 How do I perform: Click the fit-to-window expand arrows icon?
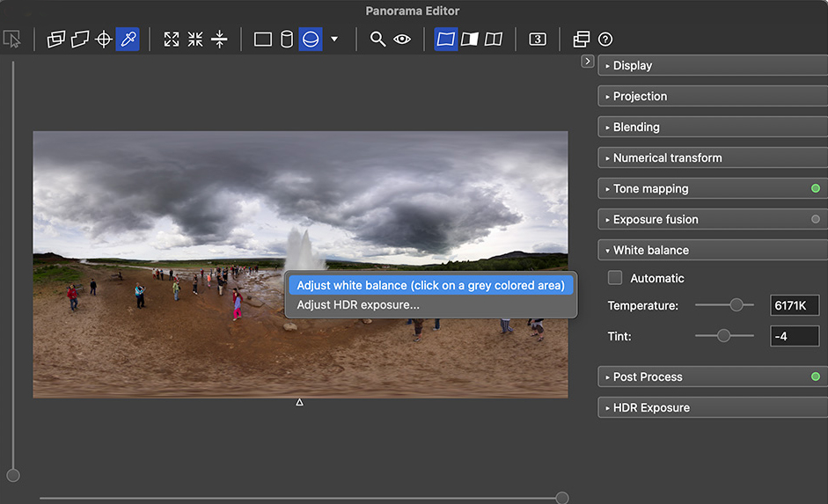[172, 40]
